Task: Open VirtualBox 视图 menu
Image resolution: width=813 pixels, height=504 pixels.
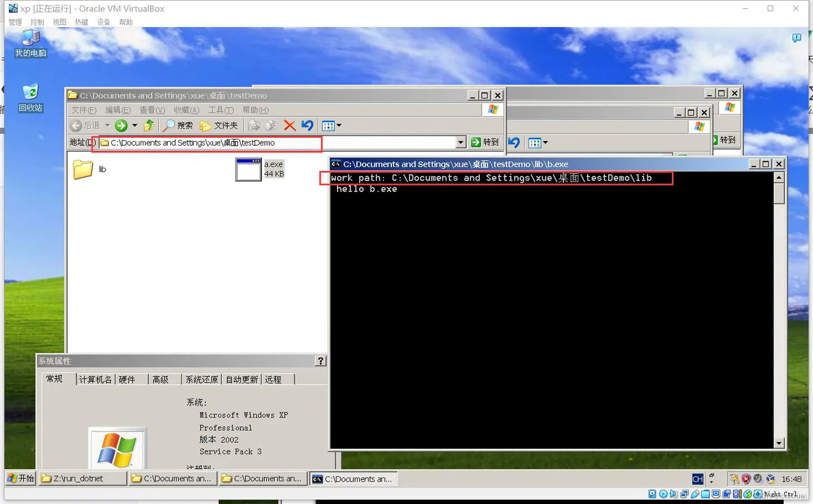Action: click(x=59, y=22)
